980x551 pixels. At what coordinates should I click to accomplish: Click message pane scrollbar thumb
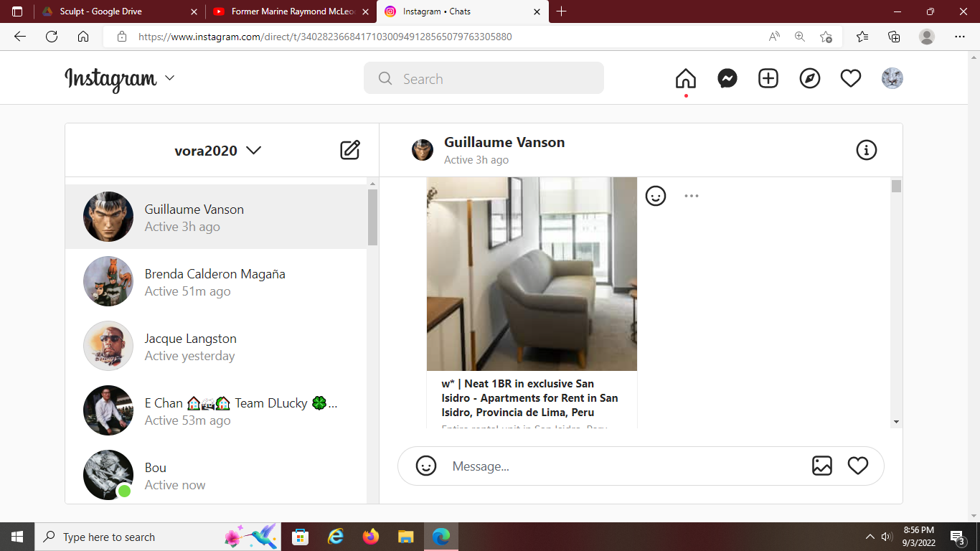click(x=896, y=186)
